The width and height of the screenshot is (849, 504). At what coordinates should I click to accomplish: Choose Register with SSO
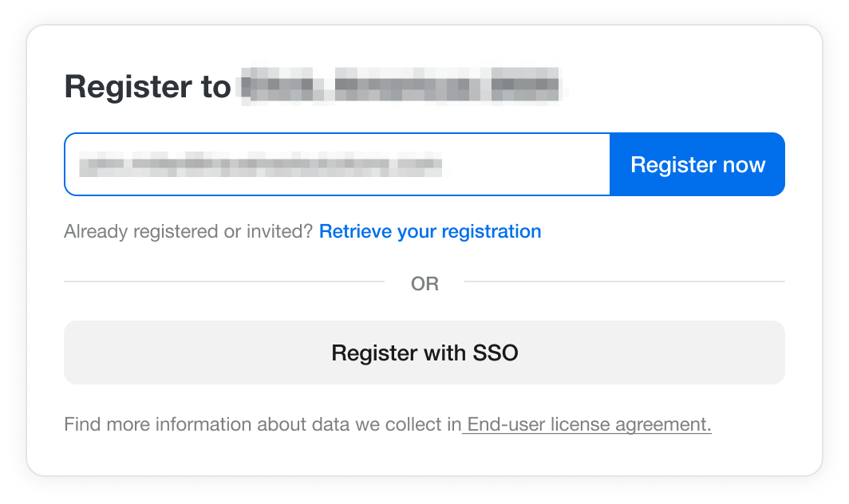[x=424, y=352]
